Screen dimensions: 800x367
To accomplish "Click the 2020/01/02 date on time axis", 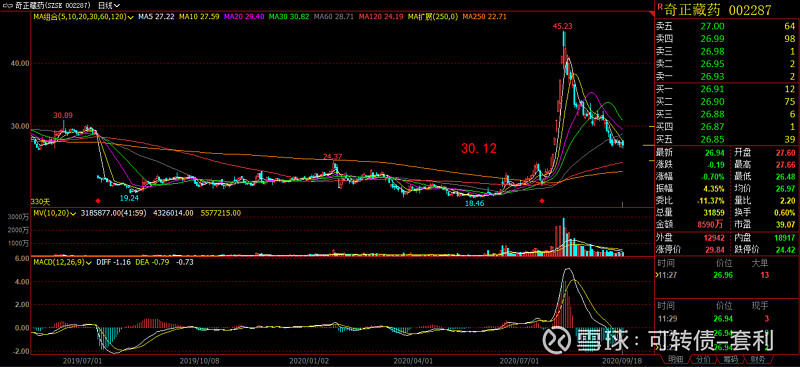I will 304,360.
